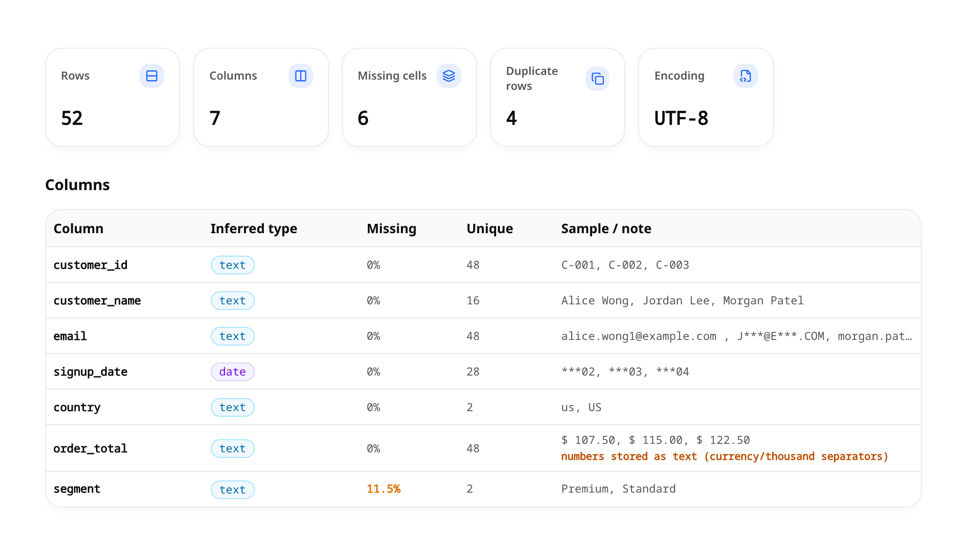Click the Encoding file-code icon
Image resolution: width=967 pixels, height=560 pixels.
pyautogui.click(x=745, y=76)
